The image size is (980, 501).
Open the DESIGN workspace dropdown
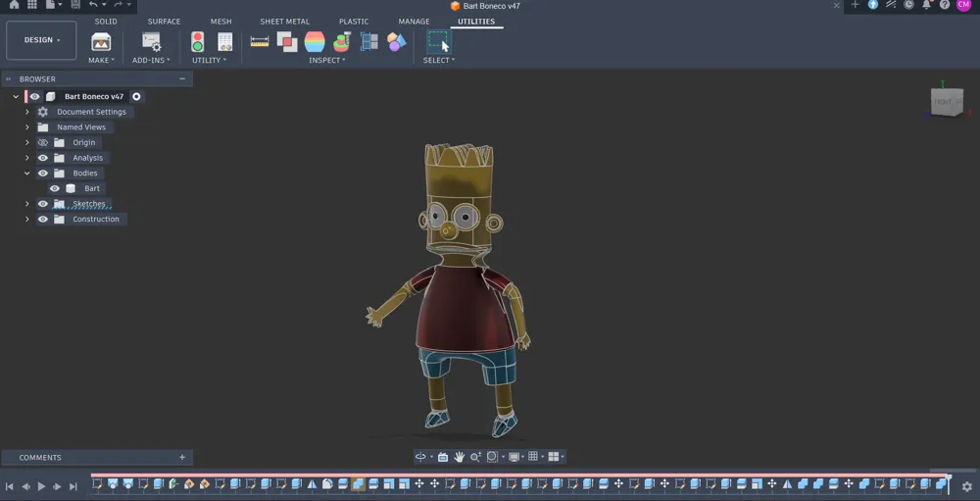[x=41, y=40]
